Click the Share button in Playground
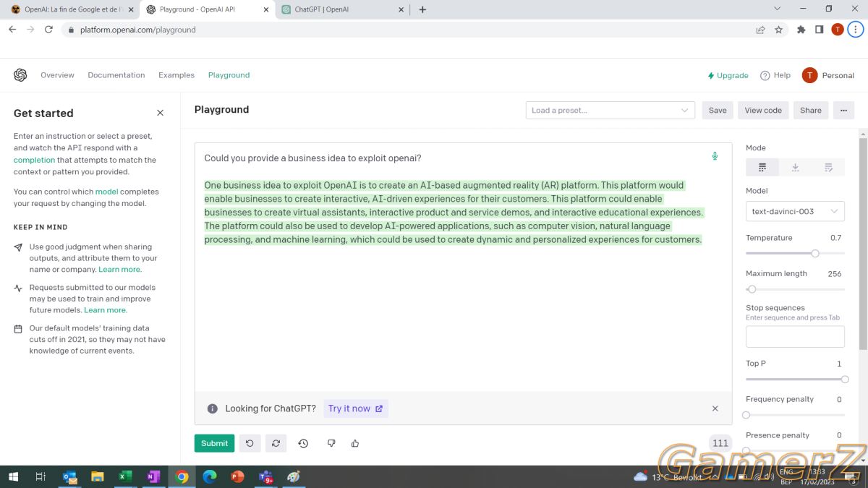Viewport: 868px width, 488px height. (x=811, y=110)
